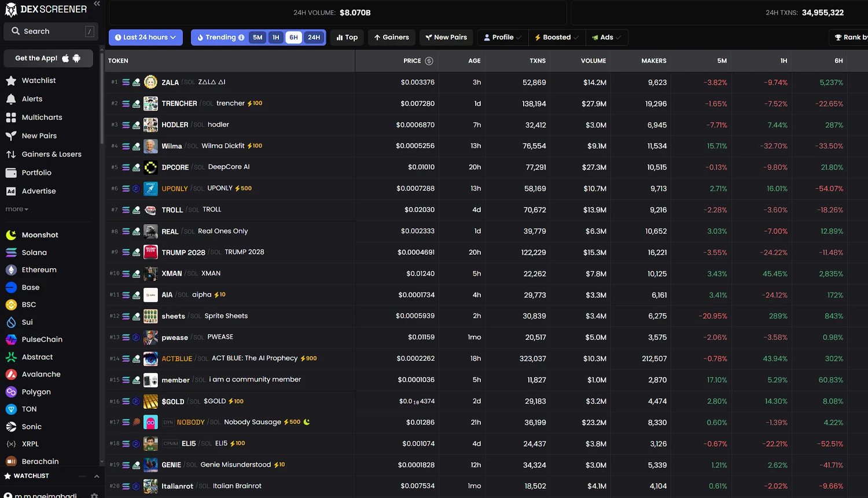Click the New Pairs sprout icon in the sidebar

pyautogui.click(x=11, y=136)
